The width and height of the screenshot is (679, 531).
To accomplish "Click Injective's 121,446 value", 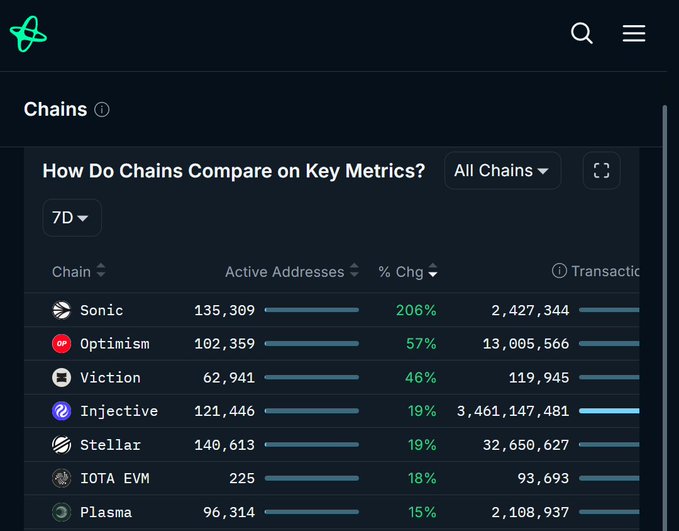I will (224, 411).
